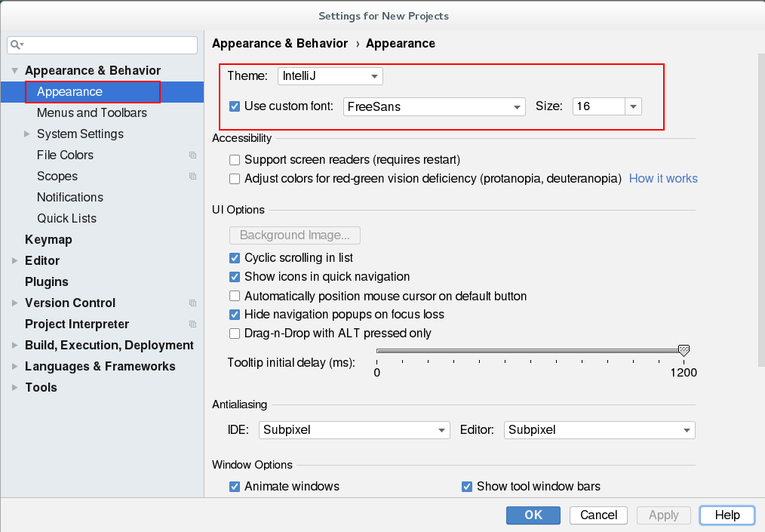Toggle Drag-n-Drop with ALT pressed only
765x532 pixels.
235,334
